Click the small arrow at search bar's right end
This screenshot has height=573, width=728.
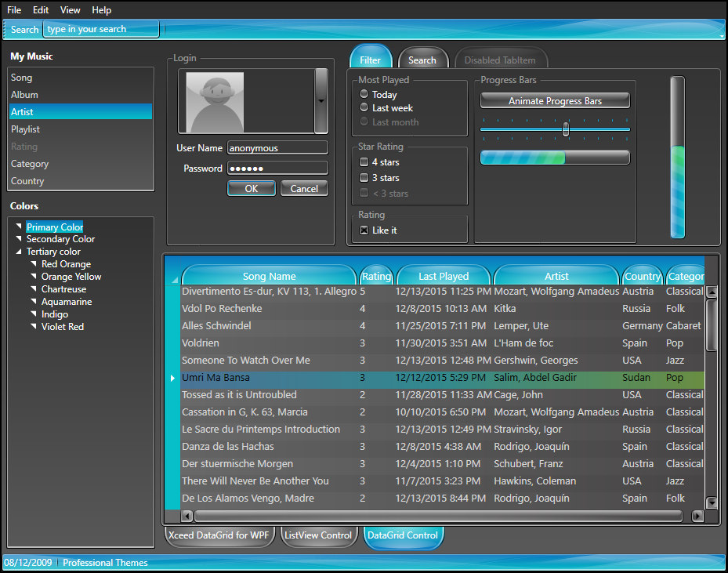click(721, 34)
